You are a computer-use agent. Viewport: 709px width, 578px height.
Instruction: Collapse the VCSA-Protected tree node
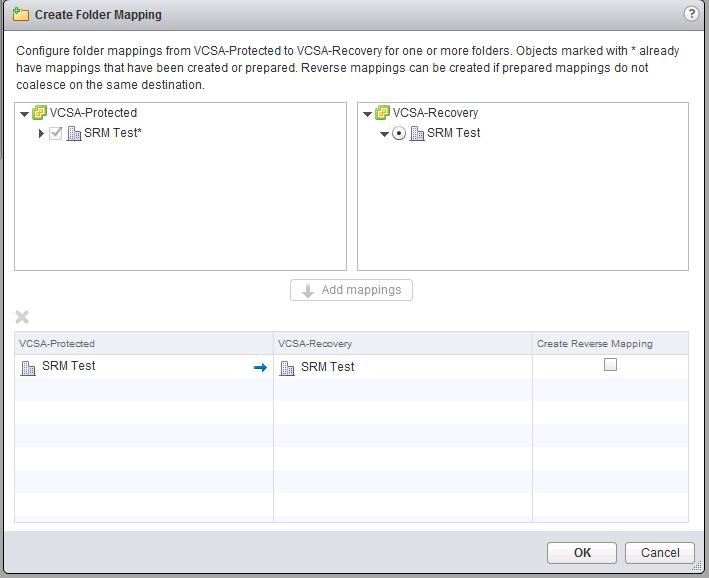pyautogui.click(x=25, y=114)
